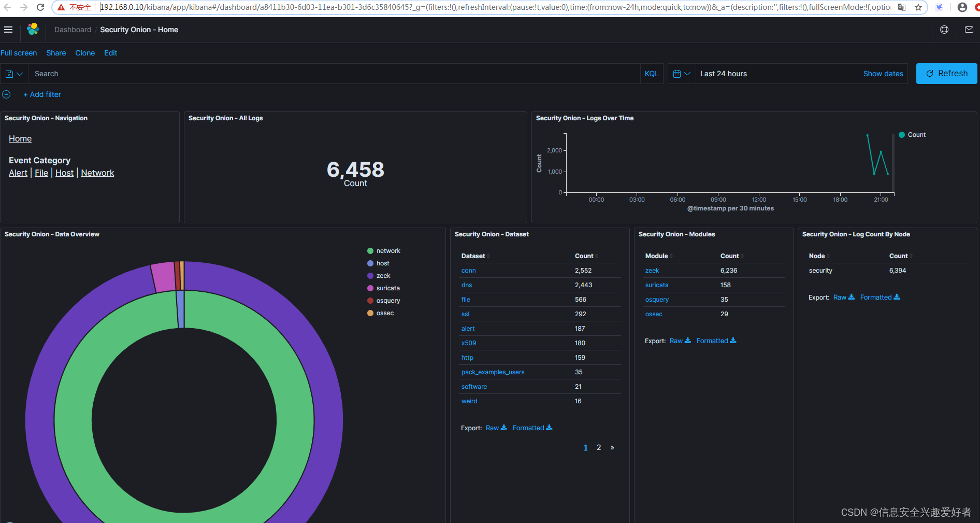Viewport: 980px width, 523px height.
Task: Download Modules Formatted export icon
Action: point(733,341)
